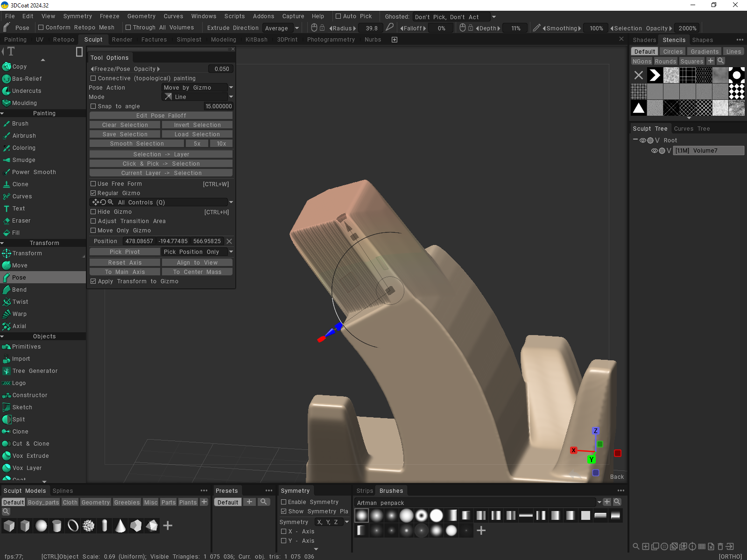This screenshot has width=747, height=560.
Task: Switch to the Retopo workspace tab
Action: (x=63, y=40)
